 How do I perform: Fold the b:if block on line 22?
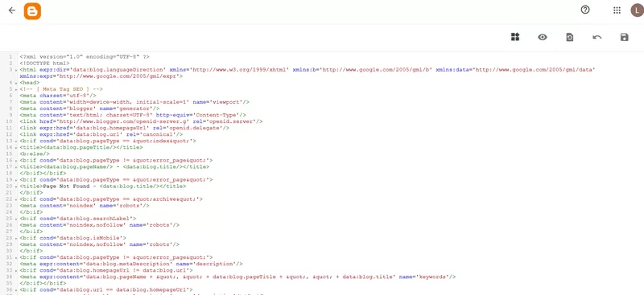click(15, 199)
